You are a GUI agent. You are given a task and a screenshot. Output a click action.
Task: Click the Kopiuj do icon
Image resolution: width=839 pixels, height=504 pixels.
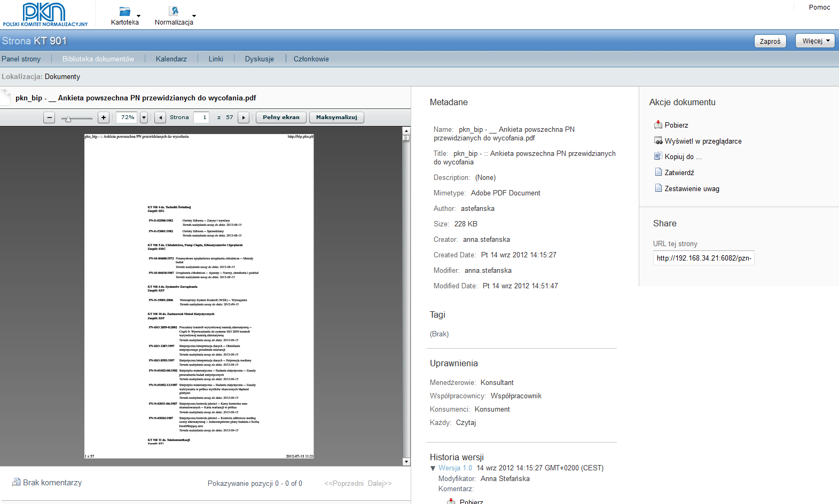click(658, 156)
